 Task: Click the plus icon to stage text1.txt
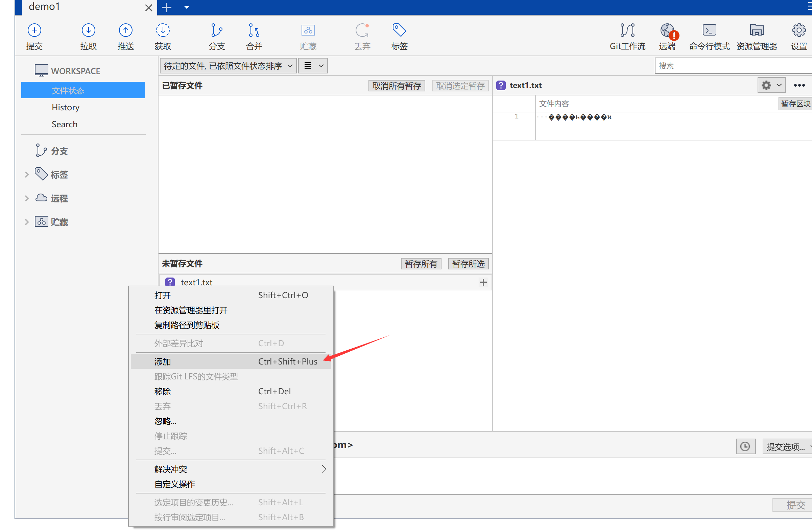483,282
